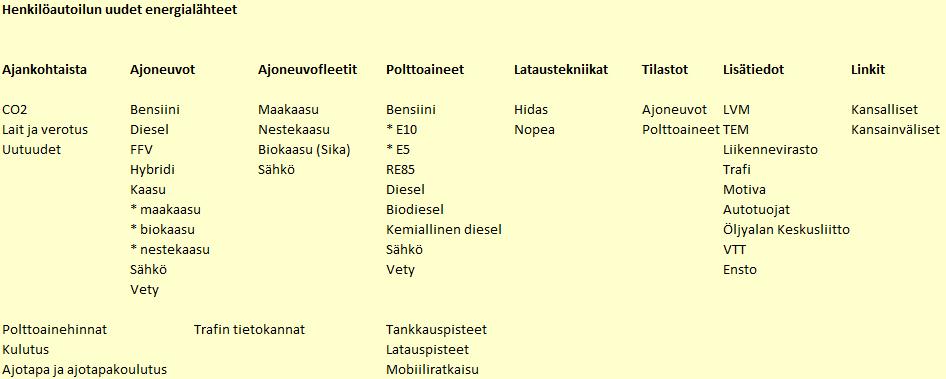Open the Tilastot column heading
This screenshot has height=379, width=946.
(x=665, y=69)
